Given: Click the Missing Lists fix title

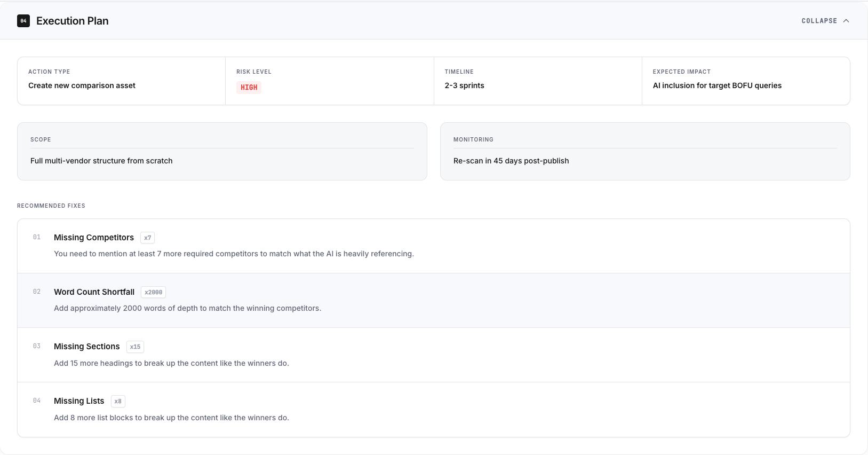Looking at the screenshot, I should pos(79,401).
